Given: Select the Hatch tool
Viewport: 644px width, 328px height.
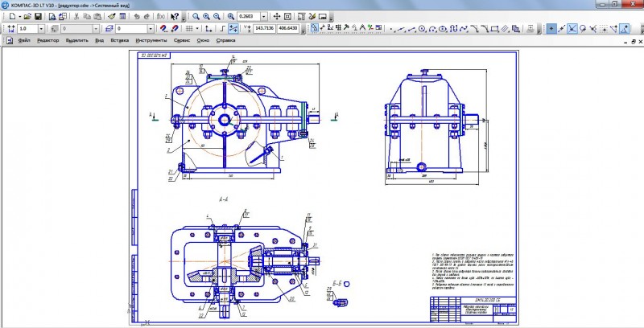Looking at the screenshot, I should 506,29.
